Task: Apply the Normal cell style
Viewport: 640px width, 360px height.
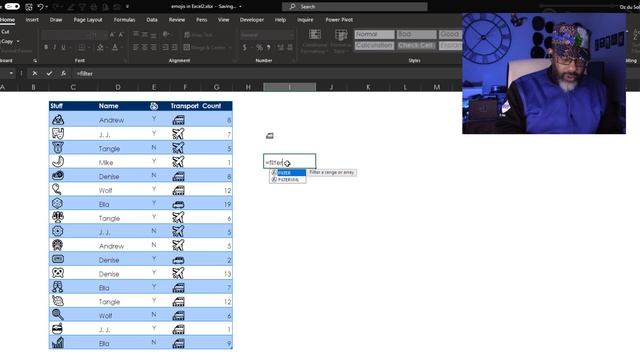Action: tap(374, 34)
